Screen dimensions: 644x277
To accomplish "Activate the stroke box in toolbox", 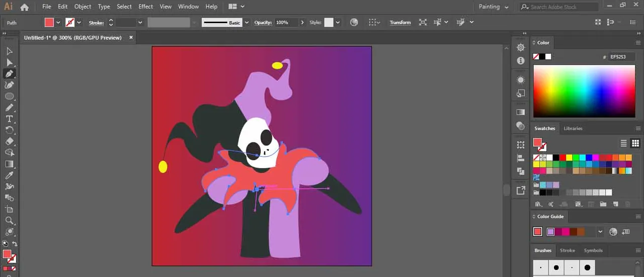I will 12,259.
